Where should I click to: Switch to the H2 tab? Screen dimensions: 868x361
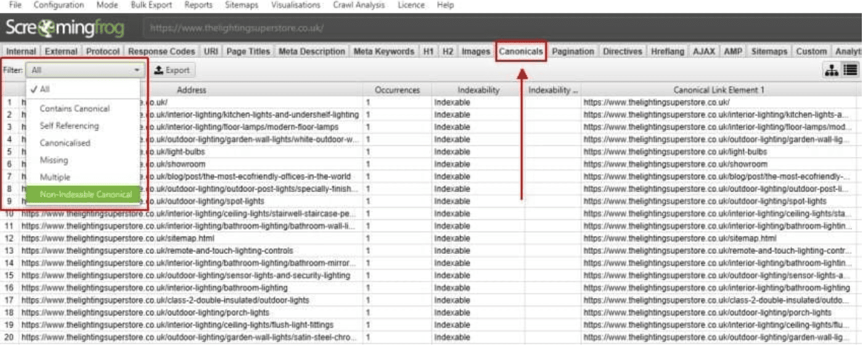[x=448, y=52]
